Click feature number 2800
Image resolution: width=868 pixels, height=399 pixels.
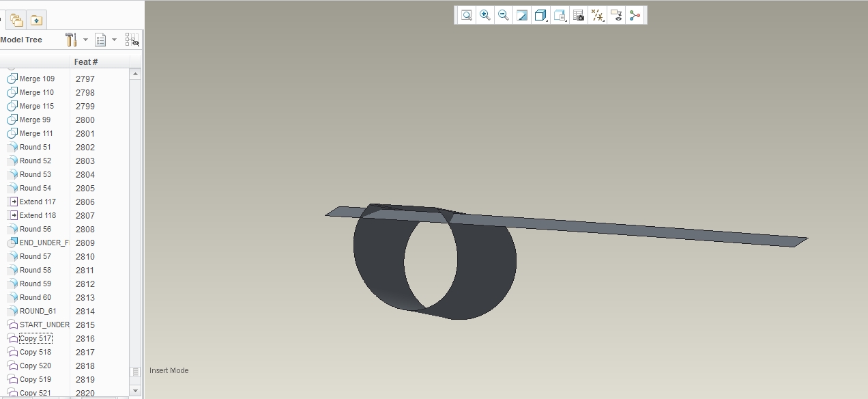point(85,120)
